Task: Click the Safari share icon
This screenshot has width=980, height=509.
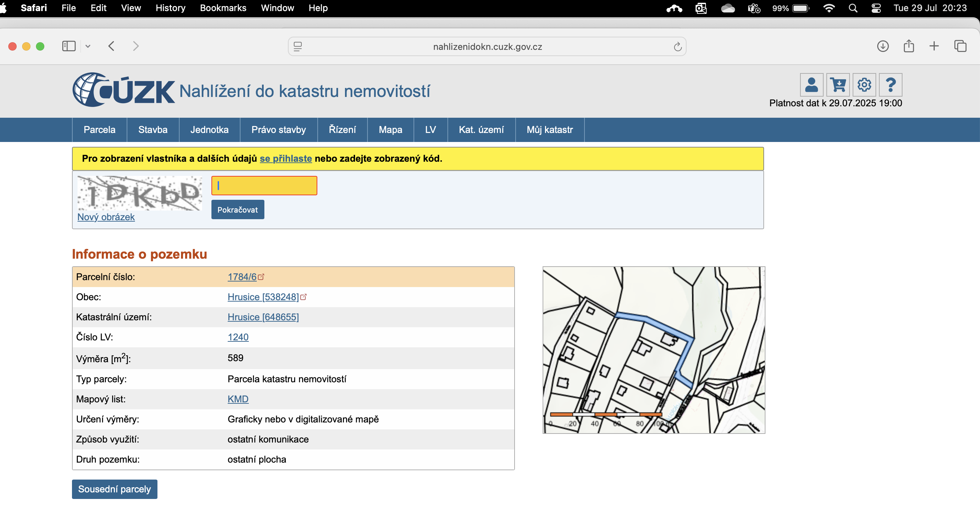Action: tap(908, 46)
